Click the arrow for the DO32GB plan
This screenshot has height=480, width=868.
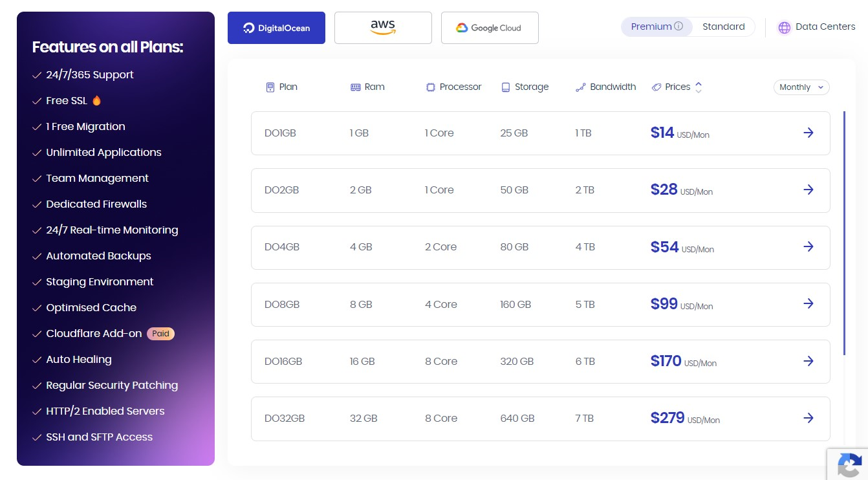[x=808, y=418]
